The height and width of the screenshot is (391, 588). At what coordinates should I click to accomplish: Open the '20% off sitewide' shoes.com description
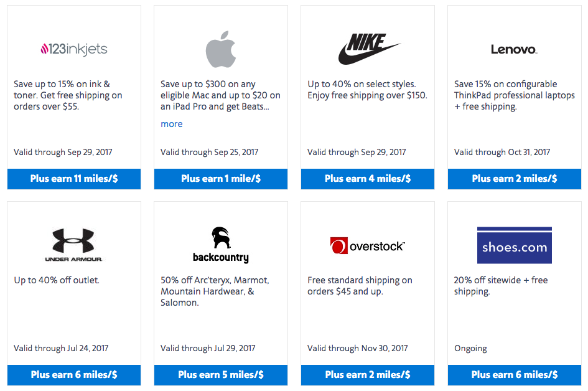(501, 286)
